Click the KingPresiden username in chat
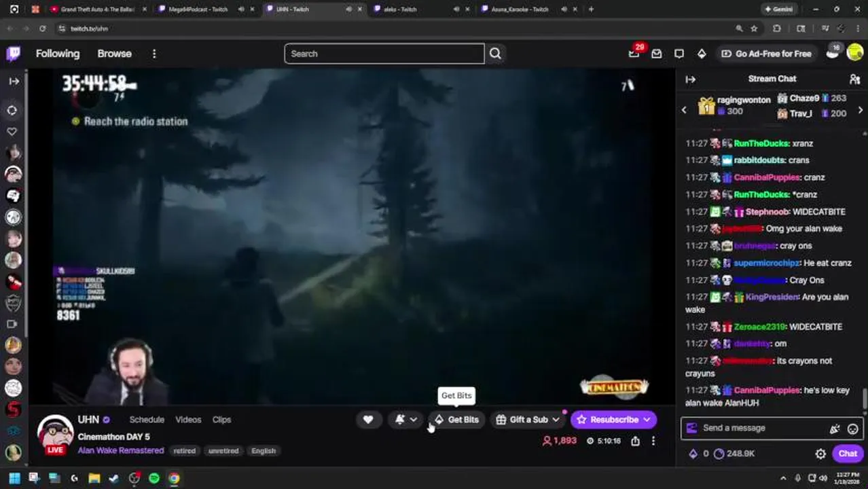The image size is (868, 489). (772, 297)
